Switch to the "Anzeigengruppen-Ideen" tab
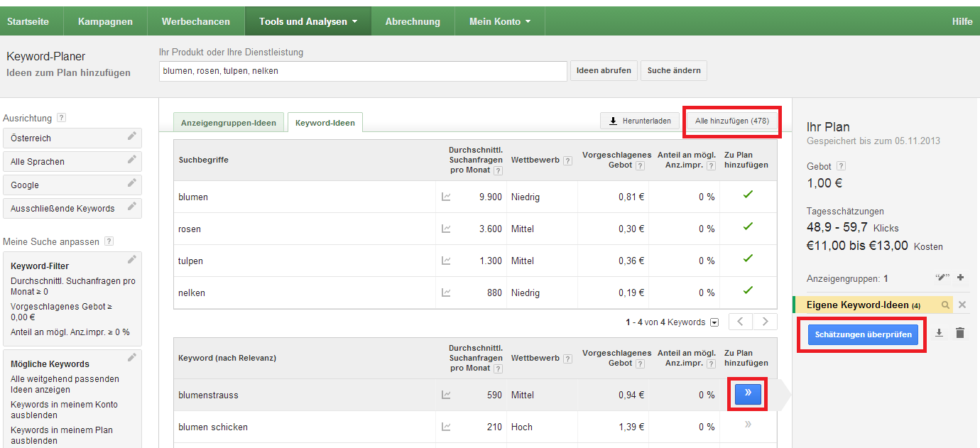Image resolution: width=980 pixels, height=448 pixels. tap(228, 122)
